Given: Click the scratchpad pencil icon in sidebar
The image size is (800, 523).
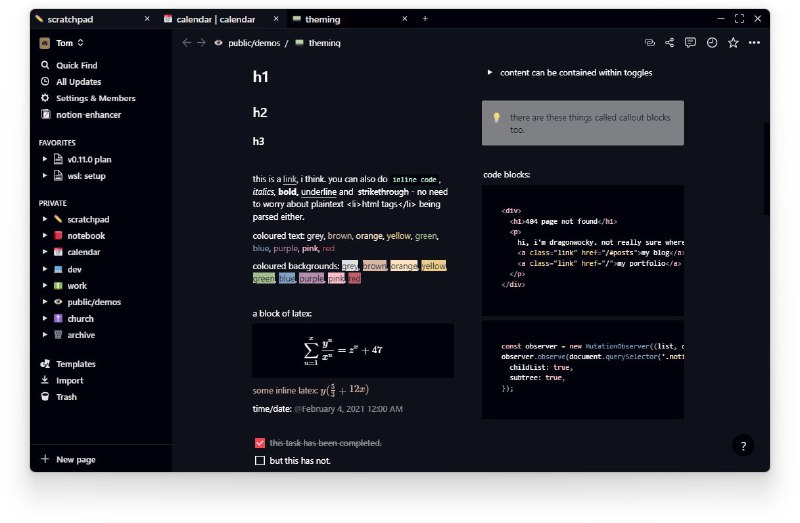Looking at the screenshot, I should pos(58,219).
